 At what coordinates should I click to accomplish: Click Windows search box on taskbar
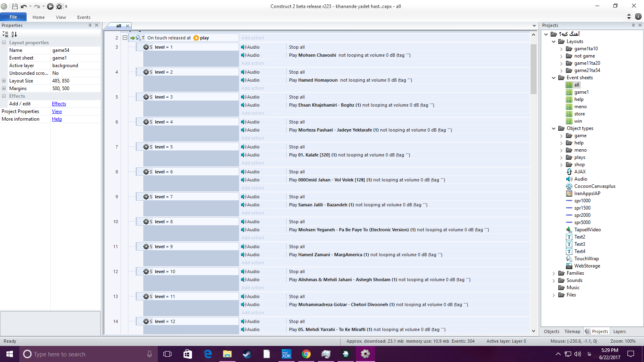point(87,354)
